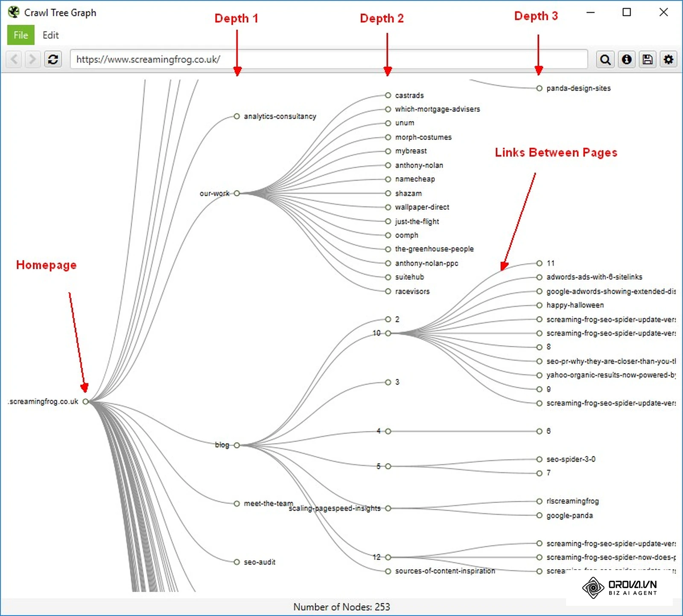Click the castrads node
683x616 pixels.
coord(388,95)
